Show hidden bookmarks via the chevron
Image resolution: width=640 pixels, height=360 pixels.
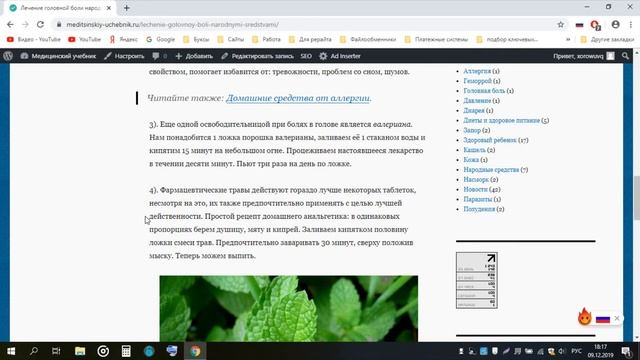pos(568,39)
